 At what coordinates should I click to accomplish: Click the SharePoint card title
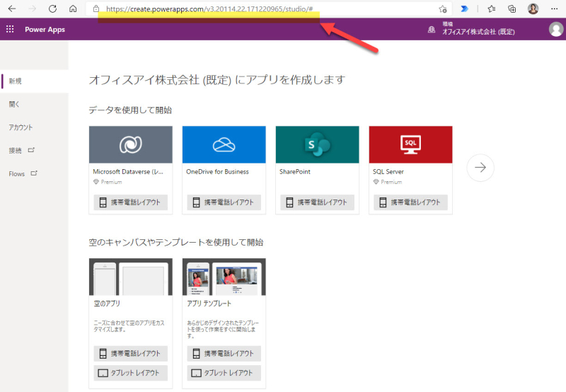point(295,172)
